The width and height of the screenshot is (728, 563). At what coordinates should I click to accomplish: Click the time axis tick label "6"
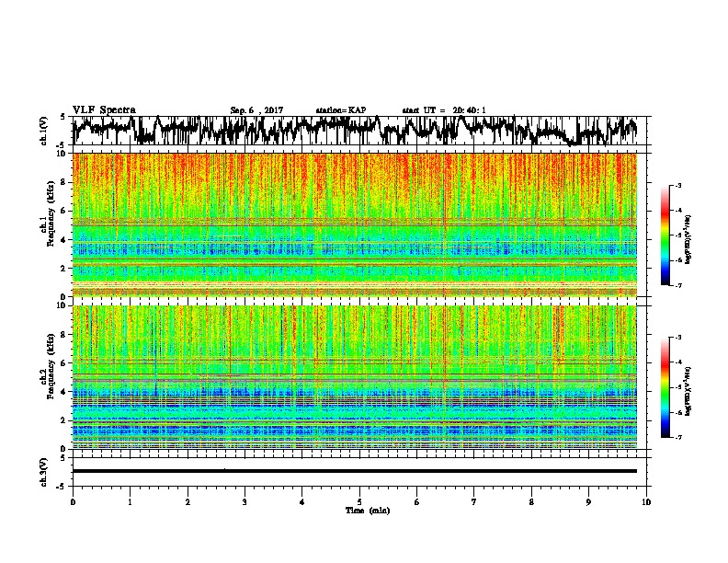(x=417, y=501)
